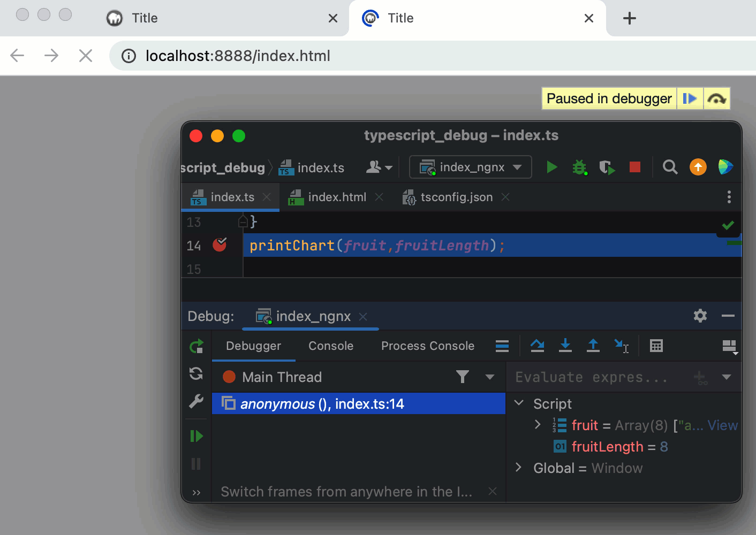Pause program execution in the sidebar
The image size is (756, 535).
coord(196,463)
